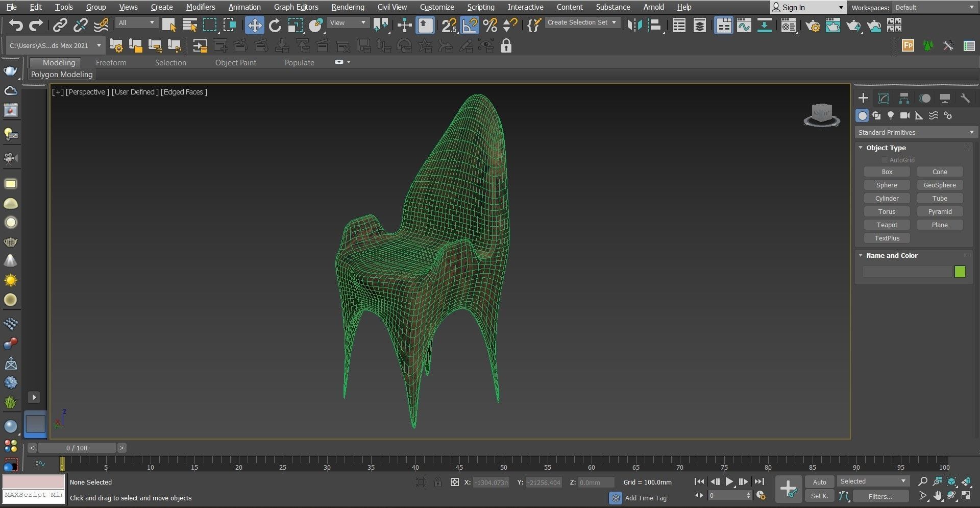
Task: Open the Graph Editors menu
Action: point(296,7)
